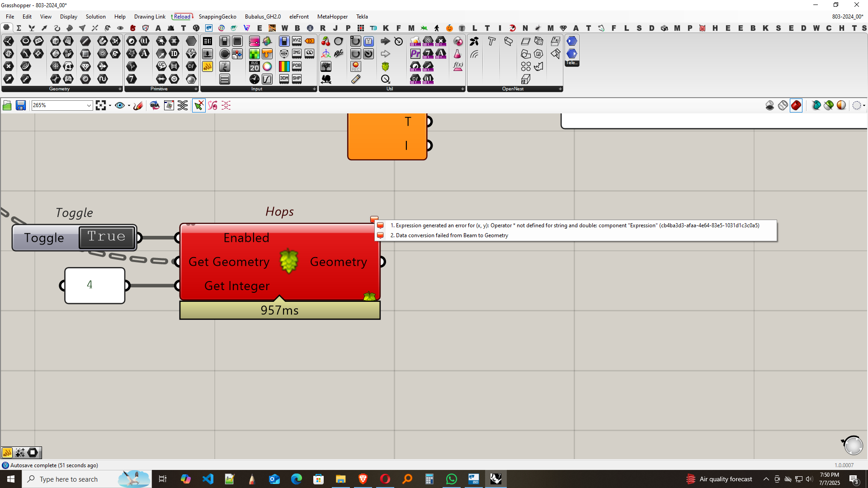Open the preview mesh quality dropdown arrow

tap(864, 106)
